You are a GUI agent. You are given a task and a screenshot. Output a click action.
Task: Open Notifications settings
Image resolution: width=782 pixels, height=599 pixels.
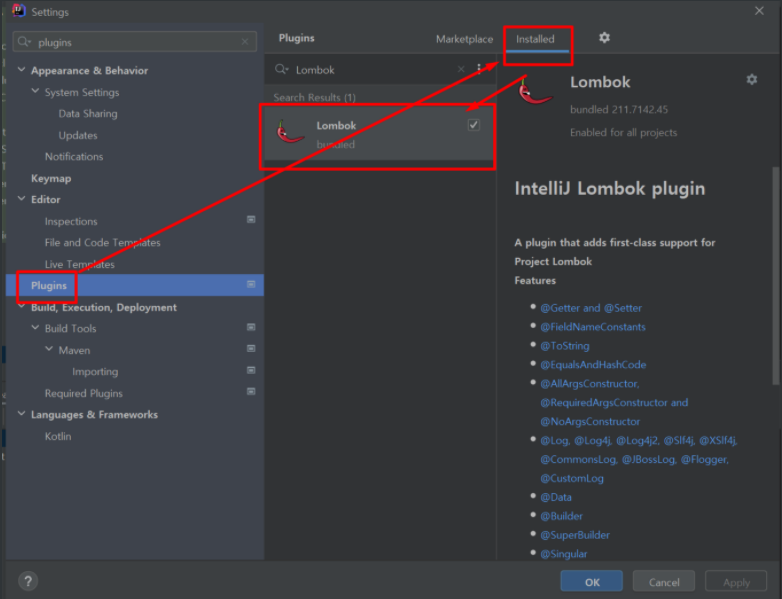pos(74,157)
